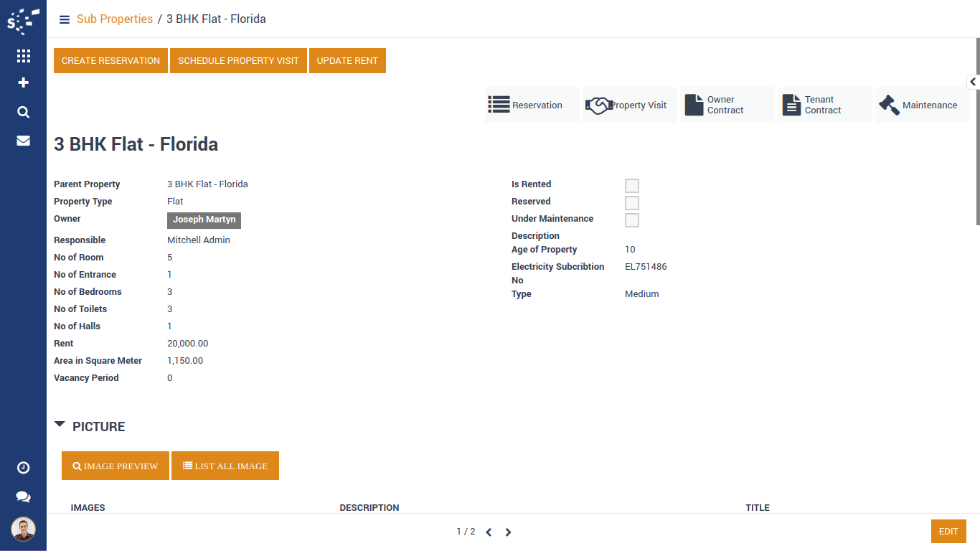Open the chat conversations icon
This screenshot has height=551, width=980.
[x=23, y=496]
